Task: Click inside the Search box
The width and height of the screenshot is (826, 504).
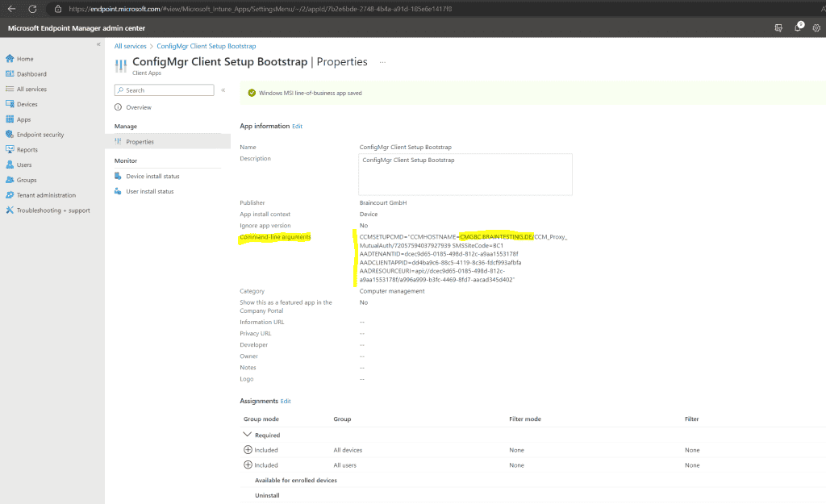Action: (x=161, y=90)
